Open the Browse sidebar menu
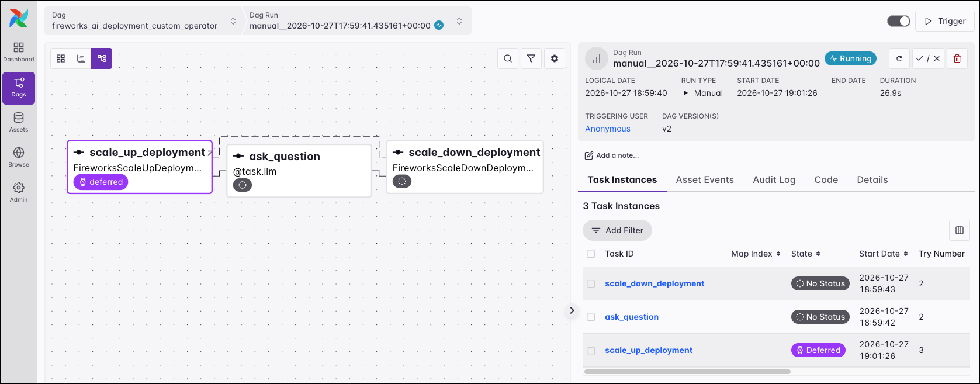Screen dimensions: 980x384 point(19,157)
